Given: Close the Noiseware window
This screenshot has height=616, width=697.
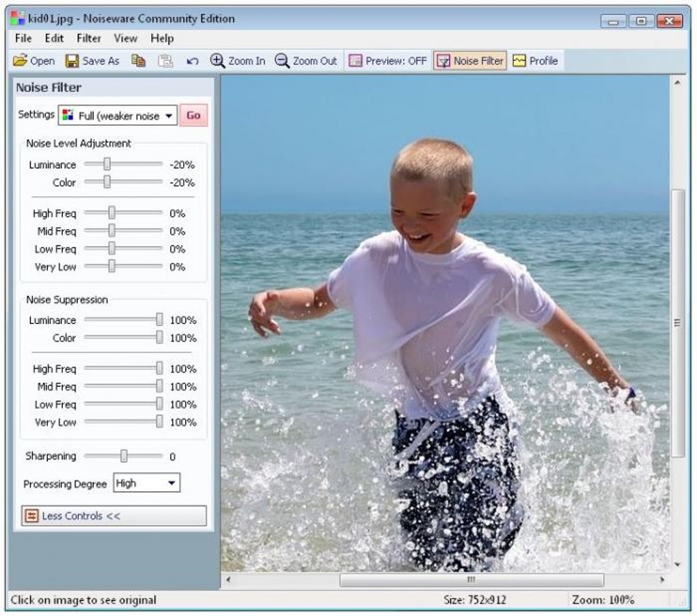Looking at the screenshot, I should [670, 21].
